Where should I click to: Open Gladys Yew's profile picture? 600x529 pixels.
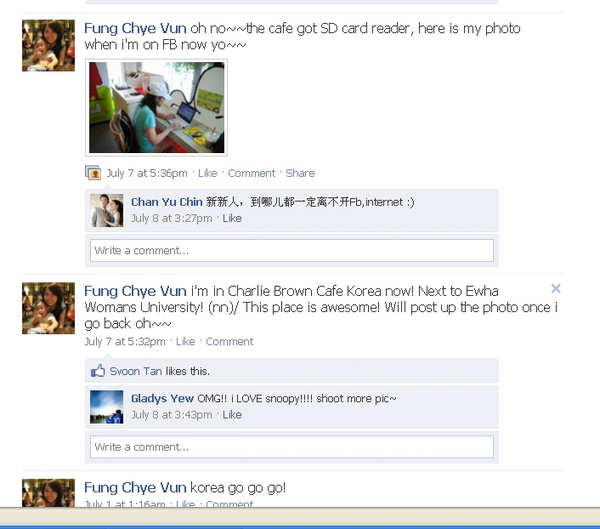(x=107, y=407)
